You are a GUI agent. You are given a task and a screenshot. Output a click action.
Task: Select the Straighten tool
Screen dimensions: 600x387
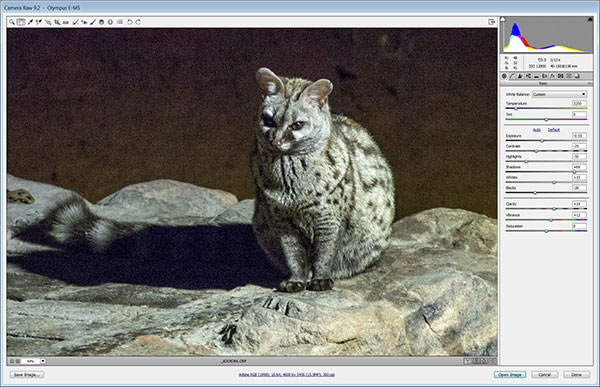[x=66, y=22]
